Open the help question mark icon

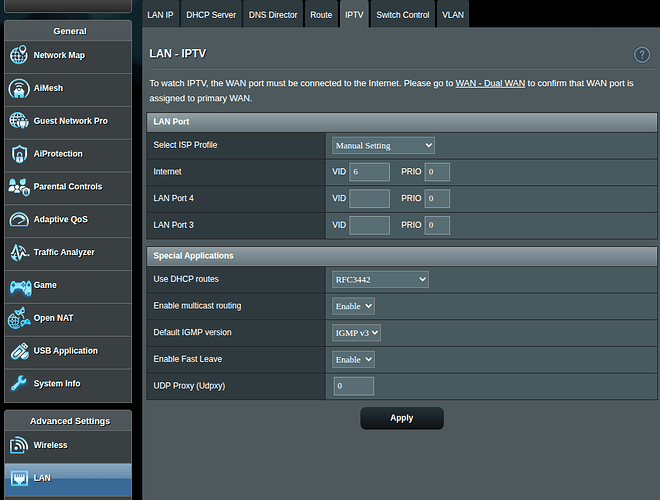pos(642,55)
